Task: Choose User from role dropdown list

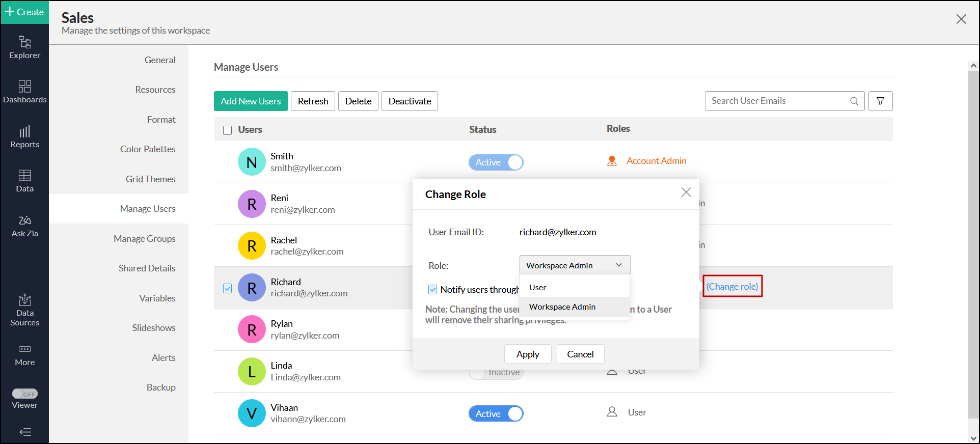Action: [538, 288]
